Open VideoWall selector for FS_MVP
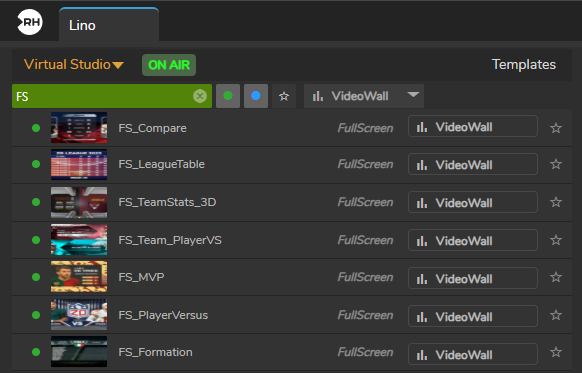This screenshot has width=582, height=373. (473, 278)
